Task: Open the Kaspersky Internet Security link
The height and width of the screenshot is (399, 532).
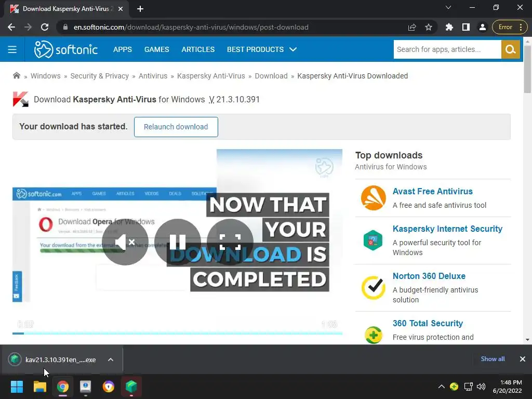Action: click(447, 229)
